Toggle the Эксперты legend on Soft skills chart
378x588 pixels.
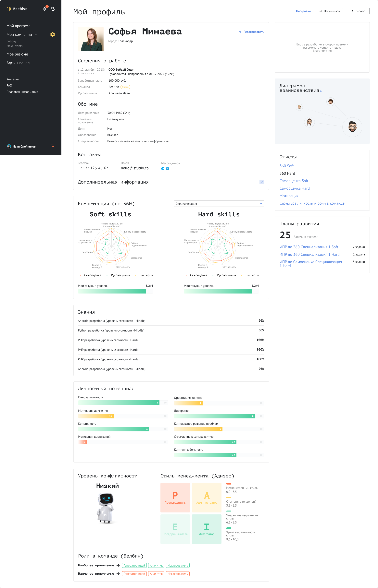tap(146, 275)
